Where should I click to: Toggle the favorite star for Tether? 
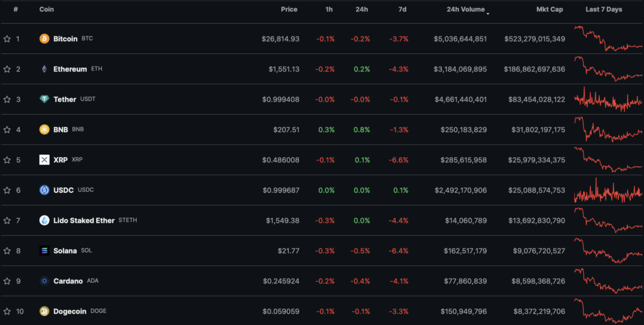click(x=7, y=99)
